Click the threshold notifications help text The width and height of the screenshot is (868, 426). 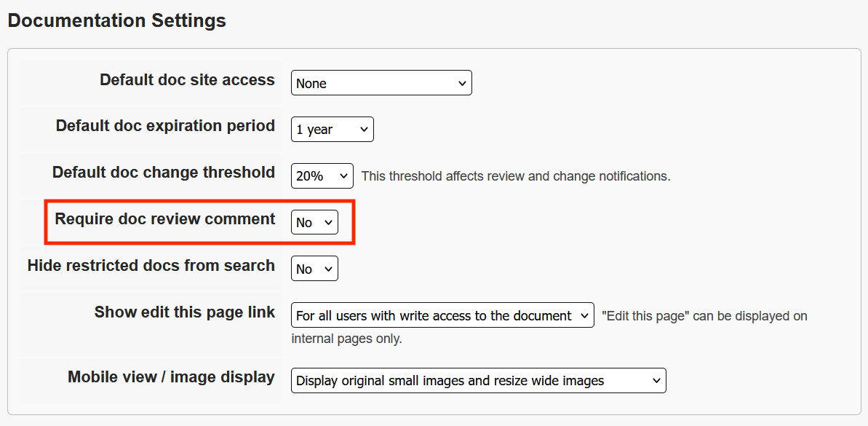[x=515, y=176]
